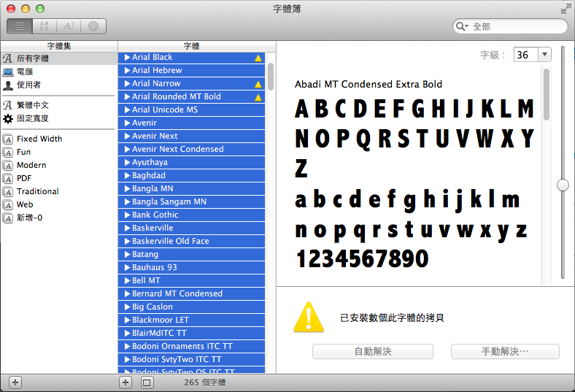Select 固定寬度 gear collection

click(58, 118)
